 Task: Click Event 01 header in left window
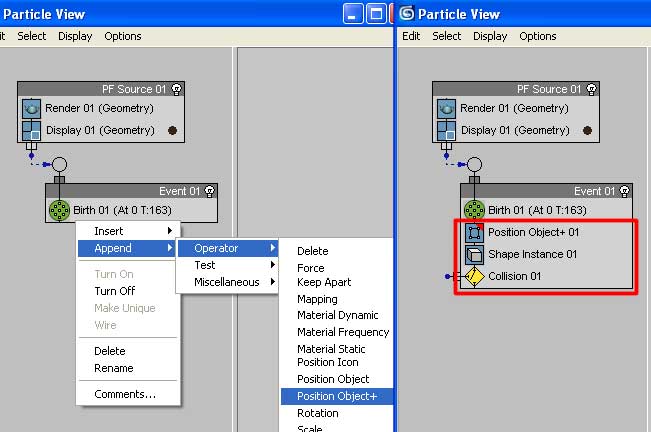pos(131,191)
